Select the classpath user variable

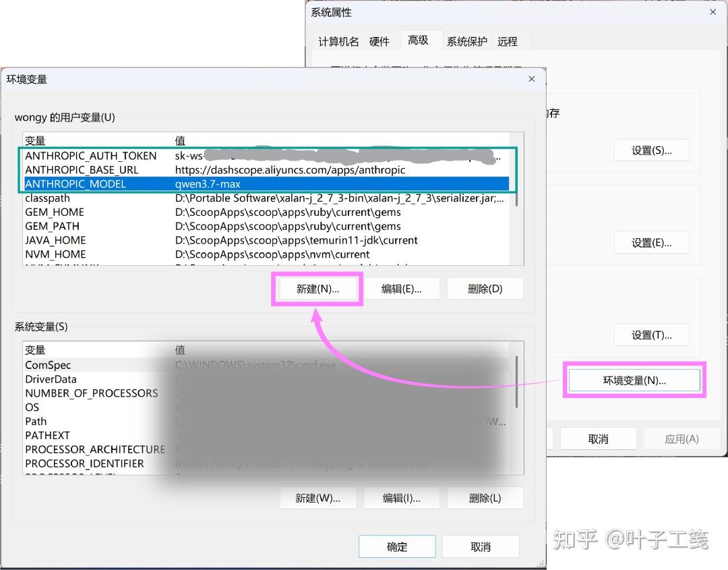266,198
